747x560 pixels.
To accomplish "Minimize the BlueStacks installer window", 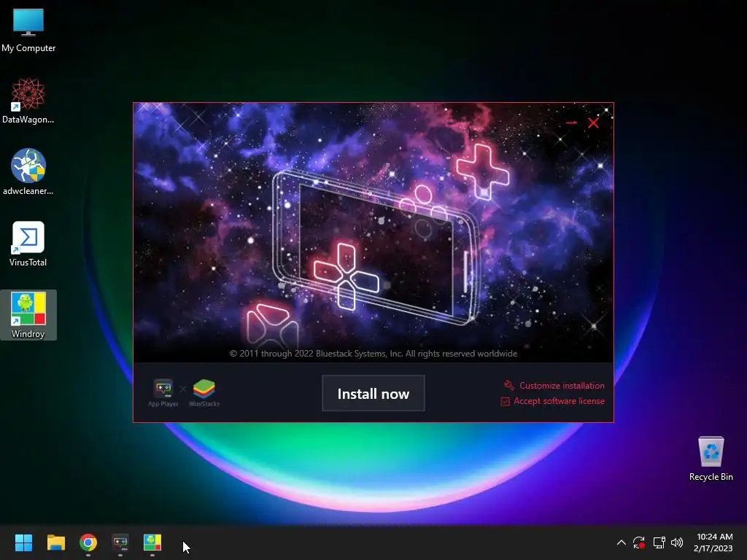I will pos(571,122).
